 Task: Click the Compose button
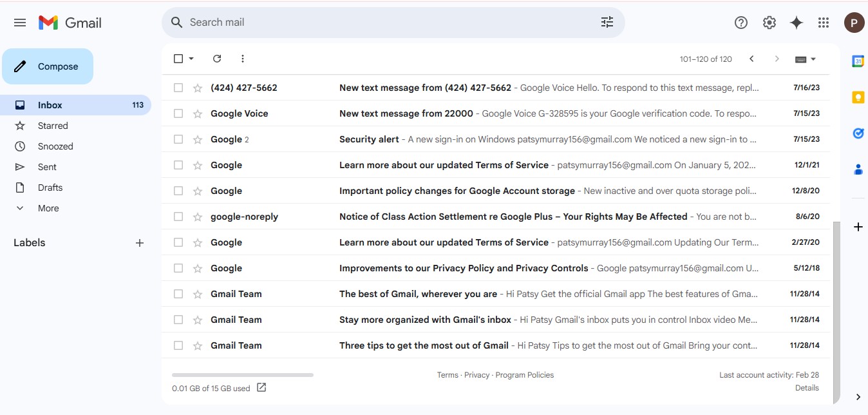[48, 66]
